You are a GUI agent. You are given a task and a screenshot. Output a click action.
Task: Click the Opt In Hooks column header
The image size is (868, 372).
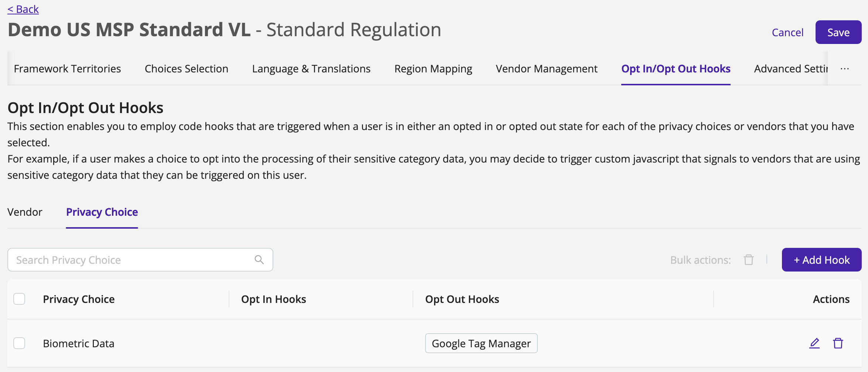(x=274, y=299)
